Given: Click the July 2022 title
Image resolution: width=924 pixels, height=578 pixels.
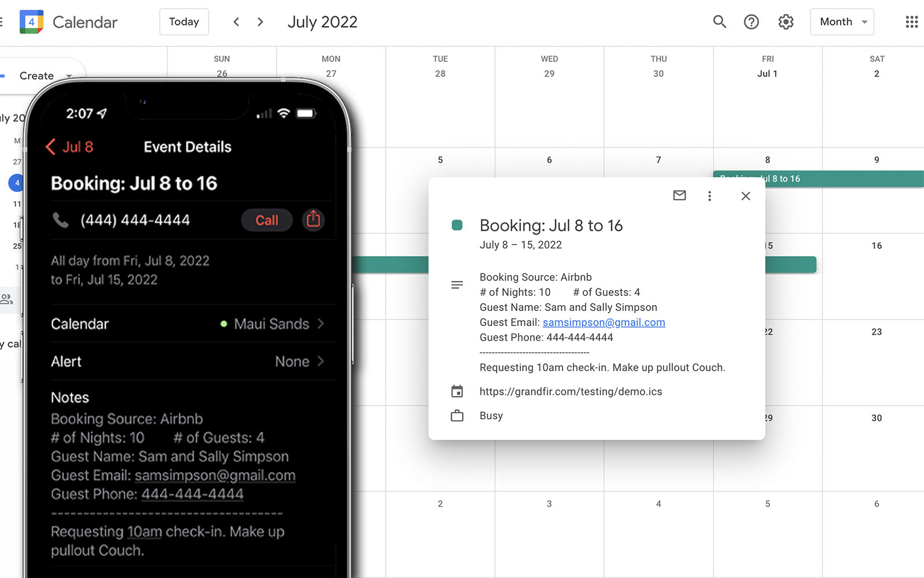Looking at the screenshot, I should pos(322,22).
